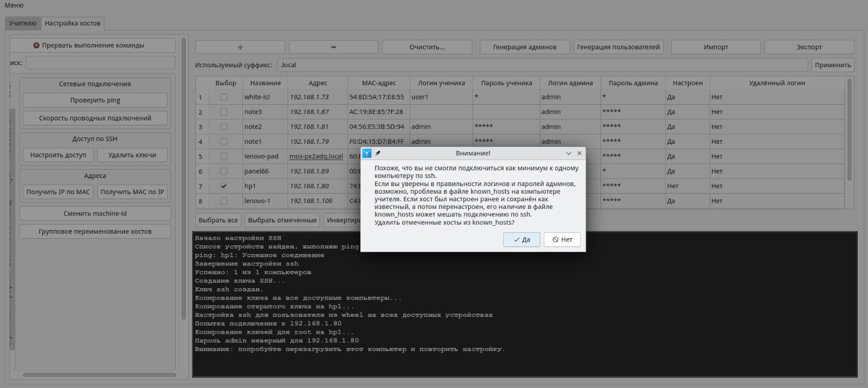
Task: Click the Проверить ping button
Action: coord(95,100)
